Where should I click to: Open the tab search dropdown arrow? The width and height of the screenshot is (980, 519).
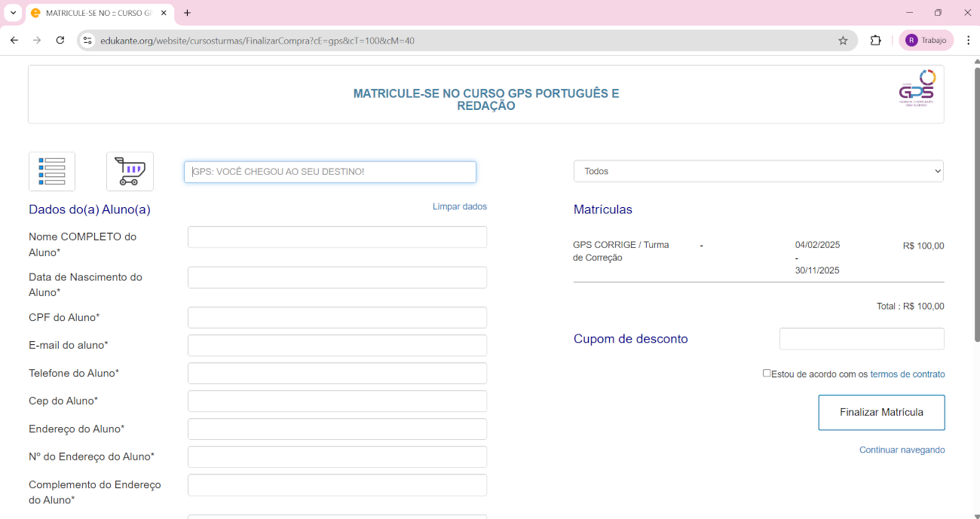click(13, 13)
